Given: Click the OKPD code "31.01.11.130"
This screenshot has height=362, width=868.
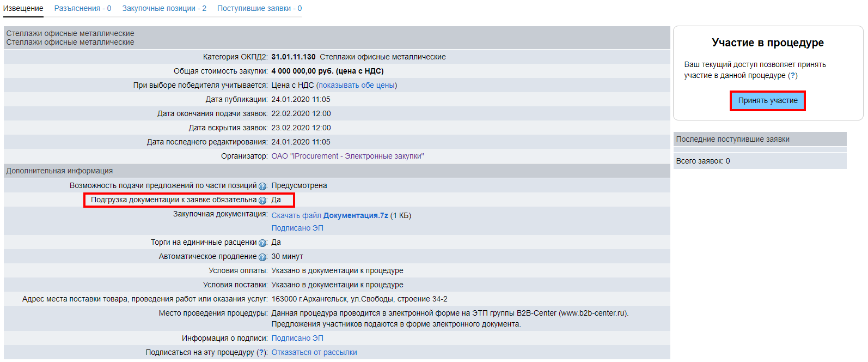Looking at the screenshot, I should [293, 57].
